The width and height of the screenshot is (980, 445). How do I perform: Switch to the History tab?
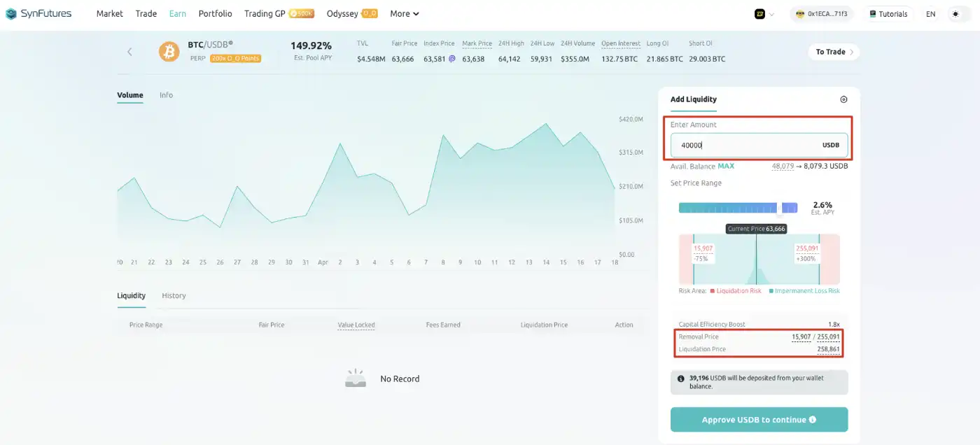(174, 295)
